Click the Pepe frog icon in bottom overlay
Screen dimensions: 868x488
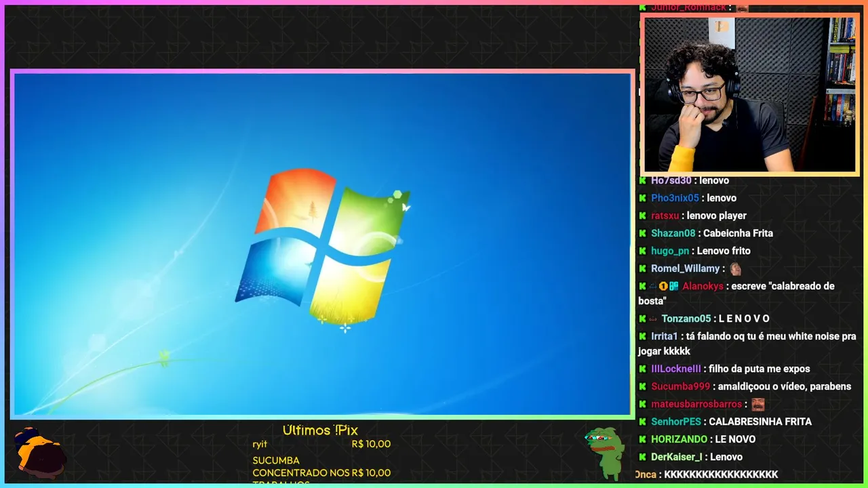604,453
